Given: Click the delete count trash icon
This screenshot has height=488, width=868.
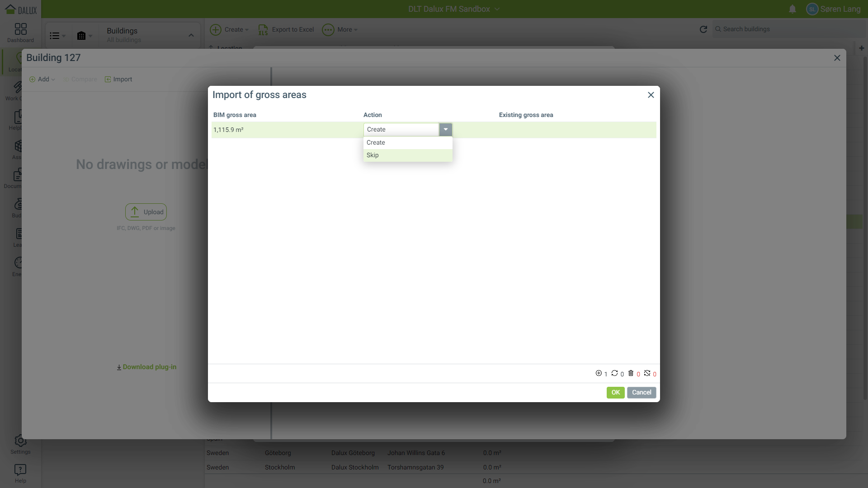Looking at the screenshot, I should [x=631, y=373].
